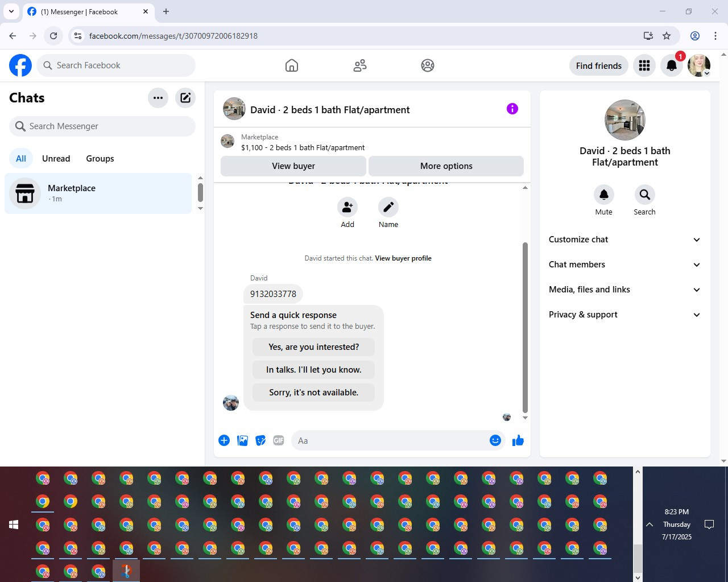Viewport: 728px width, 582px height.
Task: Expand Customize chat section
Action: (625, 240)
